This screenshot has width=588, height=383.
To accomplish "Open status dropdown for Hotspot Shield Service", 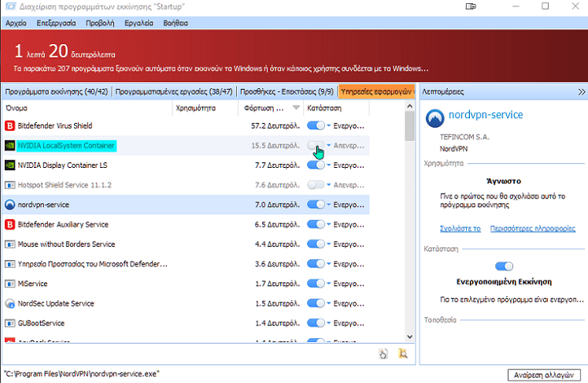I will 329,185.
